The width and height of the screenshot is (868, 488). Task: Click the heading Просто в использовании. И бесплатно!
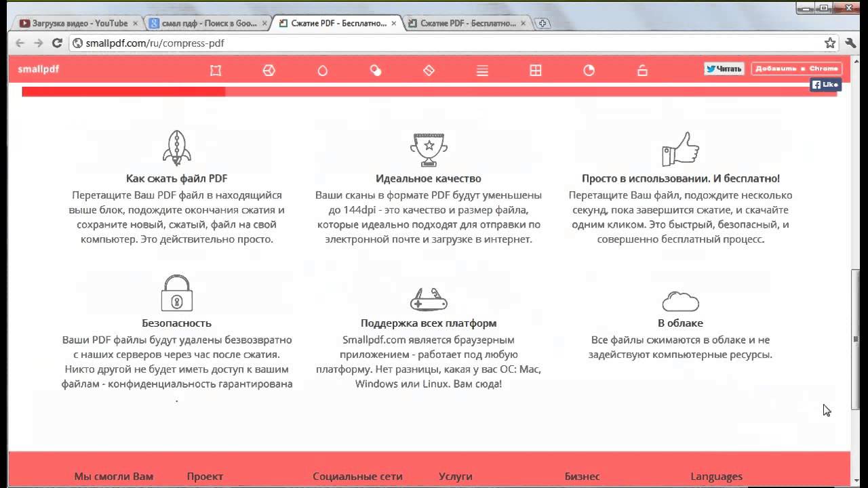[x=681, y=179]
